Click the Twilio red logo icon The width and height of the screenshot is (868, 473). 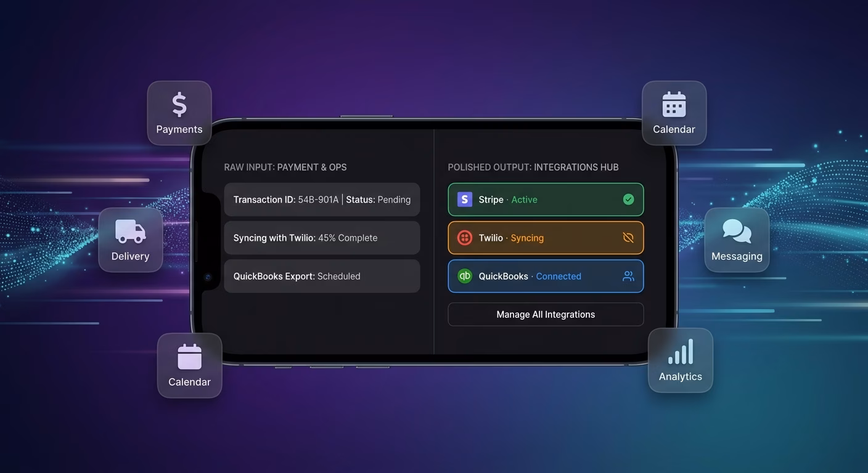click(465, 238)
